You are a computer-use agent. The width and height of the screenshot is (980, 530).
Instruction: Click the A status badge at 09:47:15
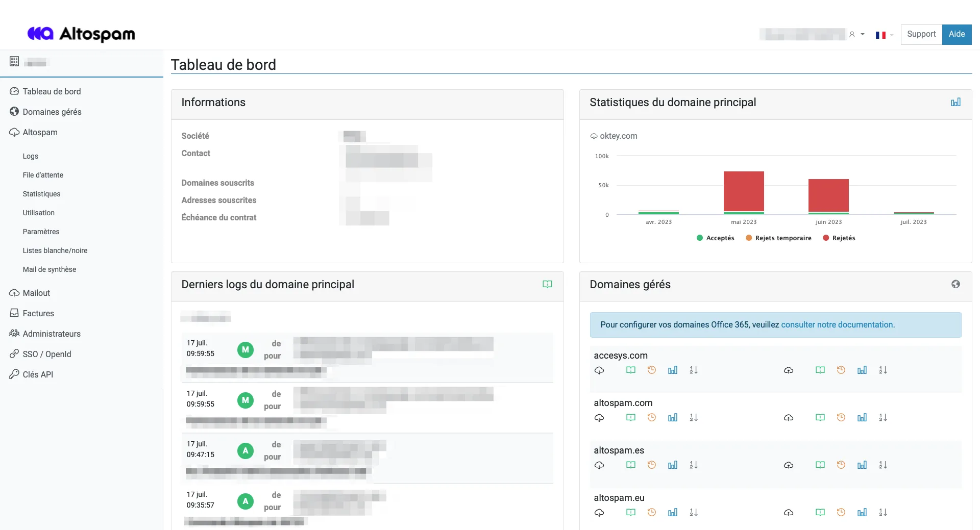246,451
